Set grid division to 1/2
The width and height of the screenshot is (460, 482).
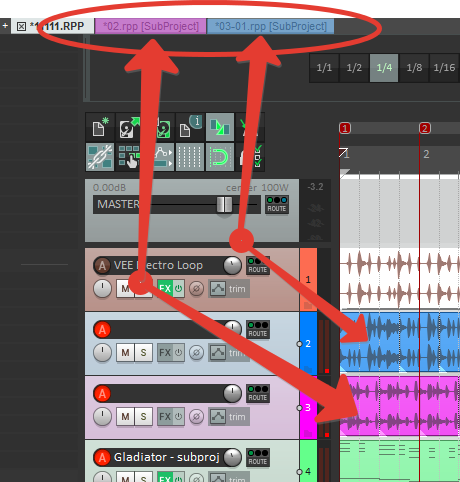tap(354, 68)
